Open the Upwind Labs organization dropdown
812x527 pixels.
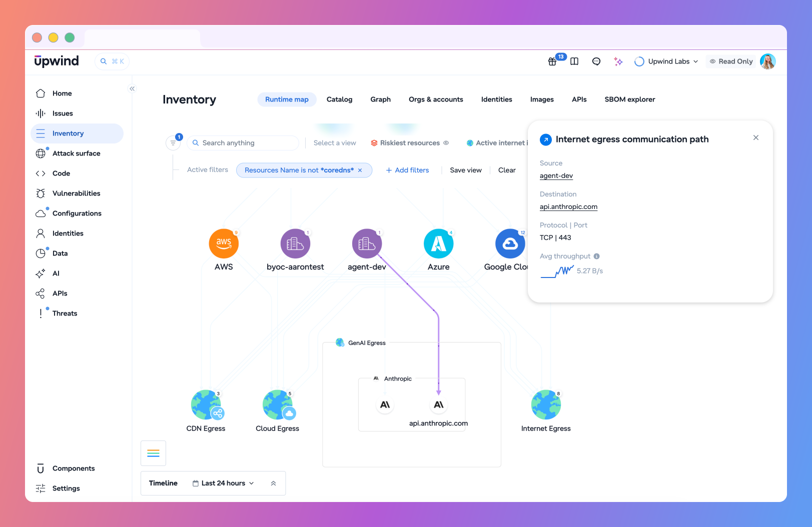[666, 61]
